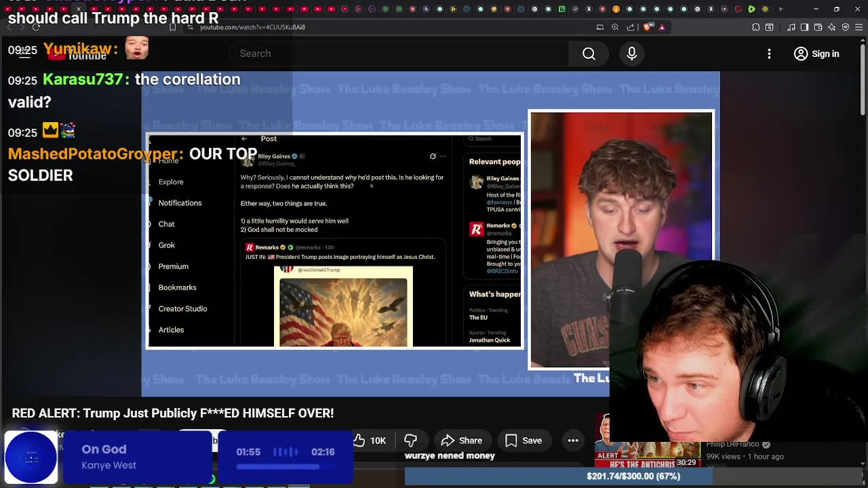Viewport: 868px width, 488px height.
Task: Click the Sign in button
Action: coord(816,54)
